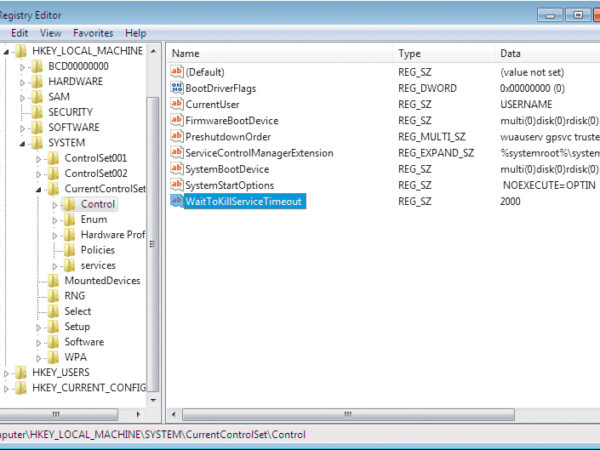The width and height of the screenshot is (600, 450).
Task: Sort values by Name column header
Action: (x=280, y=53)
